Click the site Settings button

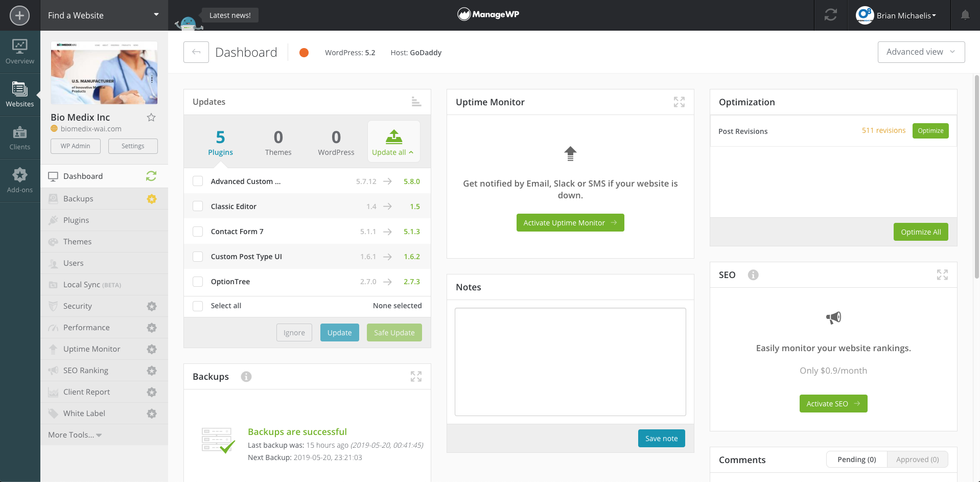click(x=133, y=146)
